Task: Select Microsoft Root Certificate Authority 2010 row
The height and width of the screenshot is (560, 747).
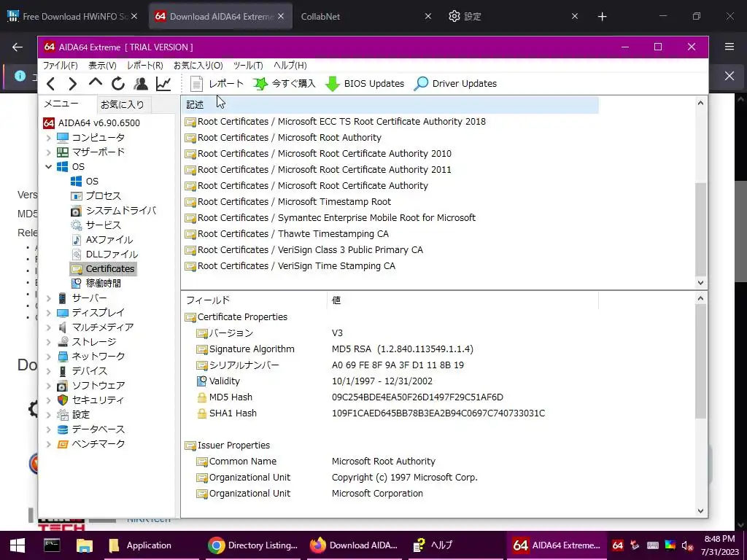Action: tap(318, 154)
